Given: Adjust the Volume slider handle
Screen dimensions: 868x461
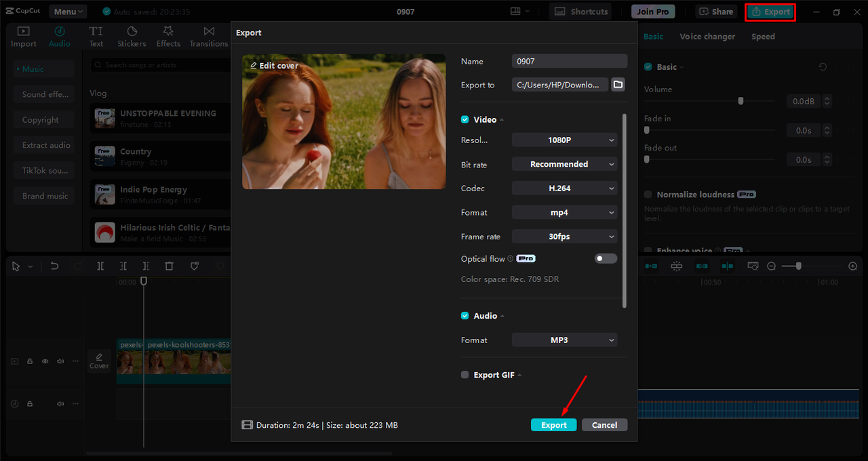Looking at the screenshot, I should (x=741, y=101).
